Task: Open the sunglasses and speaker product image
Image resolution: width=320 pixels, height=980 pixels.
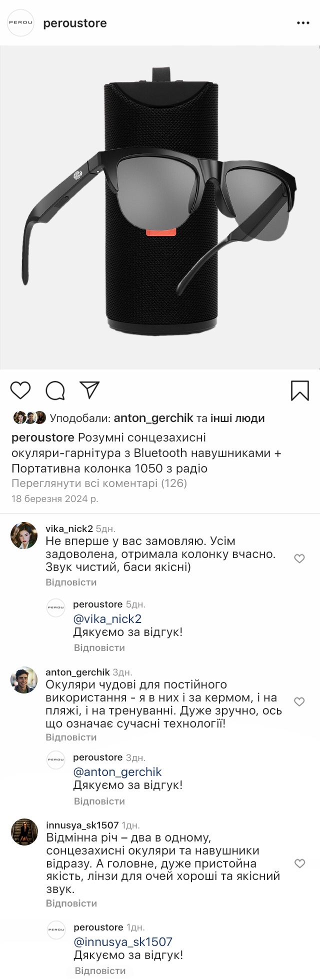Action: [160, 207]
